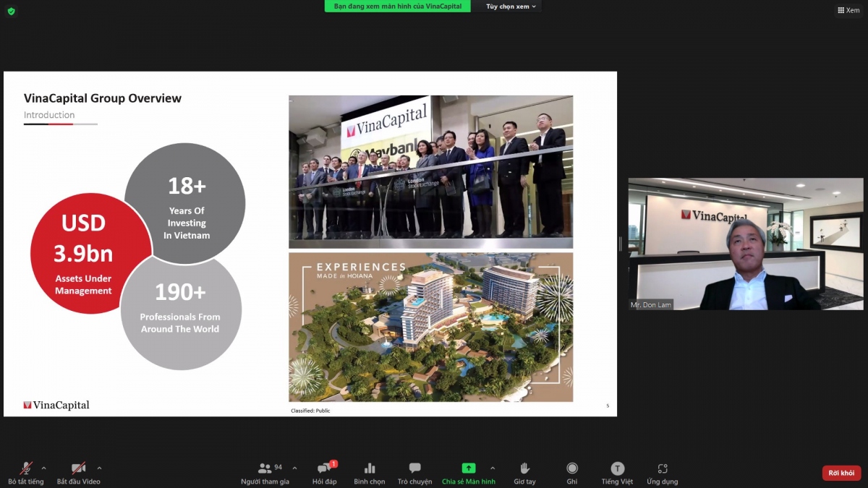Open Ứng dụng apps icon
Image resolution: width=868 pixels, height=488 pixels.
point(663,468)
